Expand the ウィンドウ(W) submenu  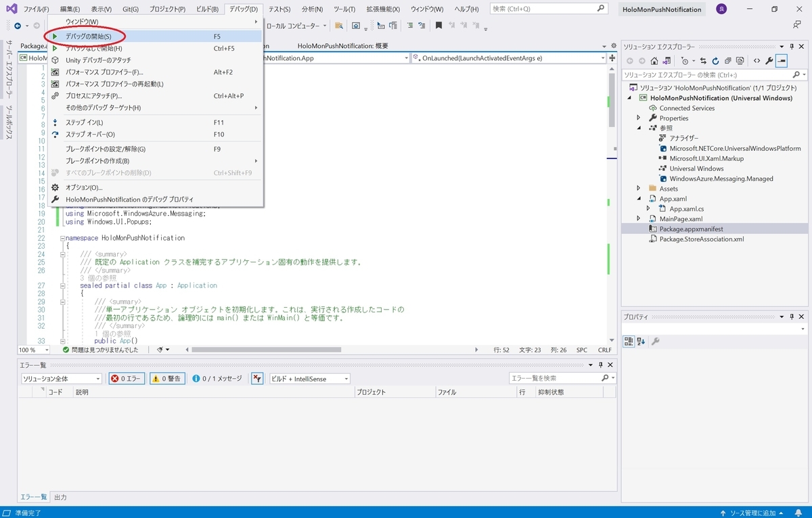tap(155, 22)
